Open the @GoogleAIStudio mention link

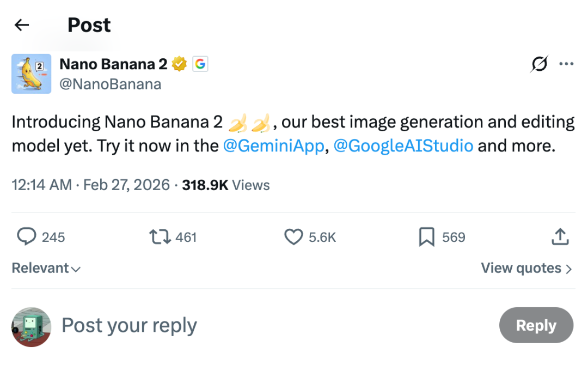tap(403, 147)
